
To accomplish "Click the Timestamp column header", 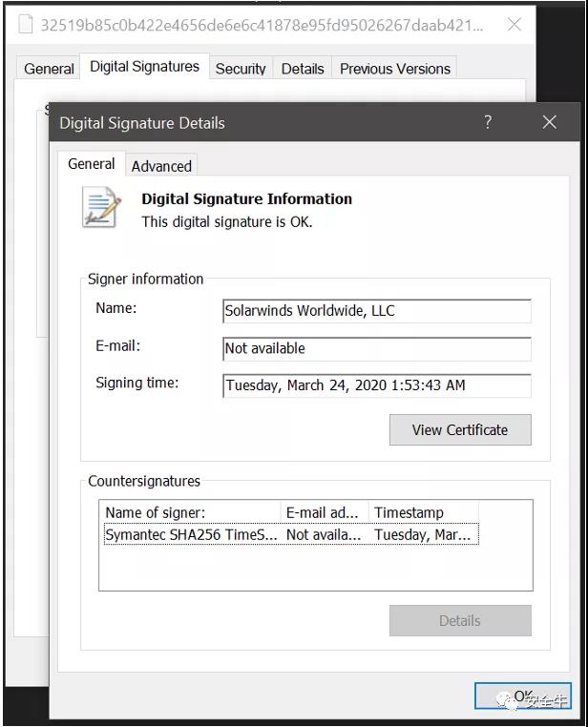I will 424,512.
